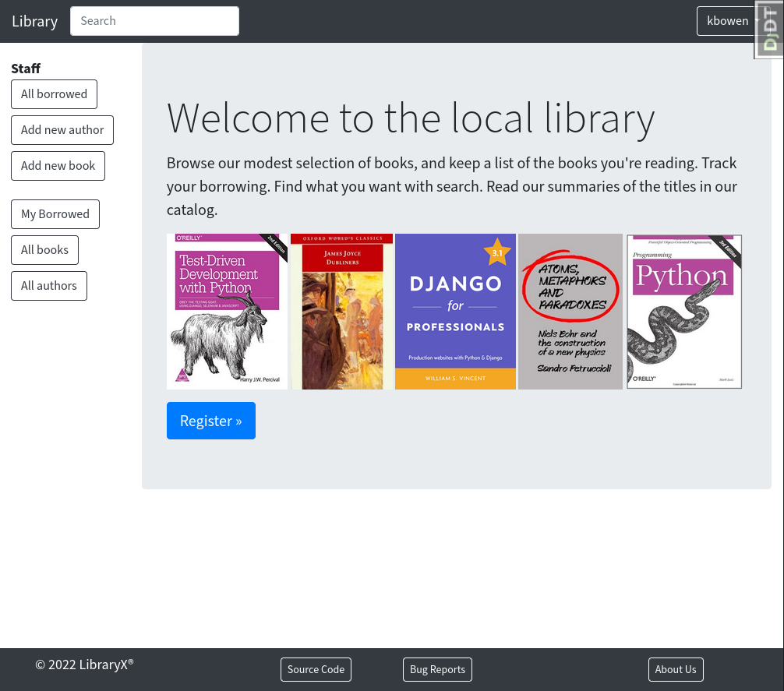View All authors page

click(49, 286)
